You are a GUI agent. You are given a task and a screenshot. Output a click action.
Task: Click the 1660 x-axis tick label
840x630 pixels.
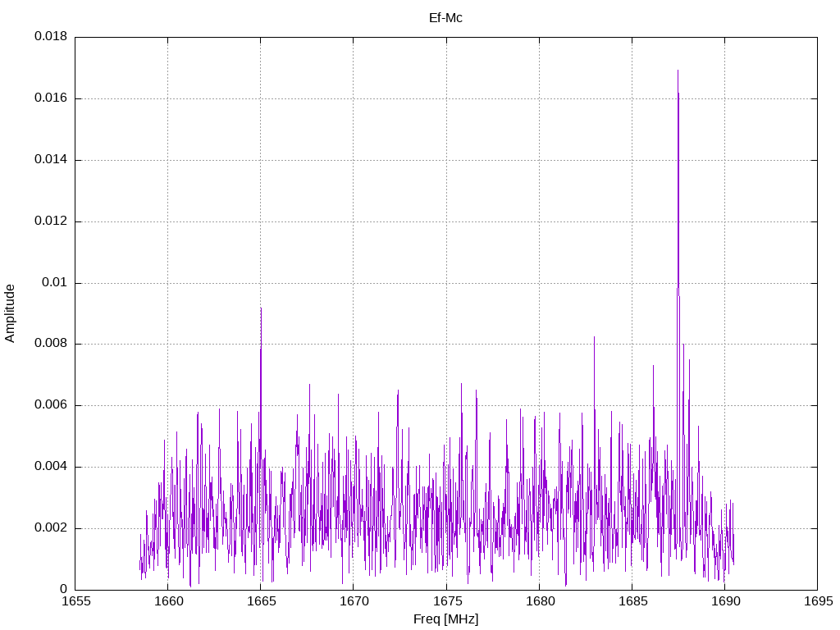tap(168, 601)
